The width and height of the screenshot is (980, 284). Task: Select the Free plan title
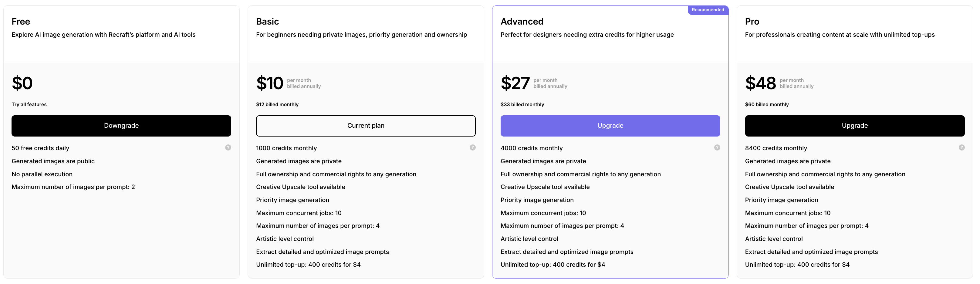[x=21, y=22]
